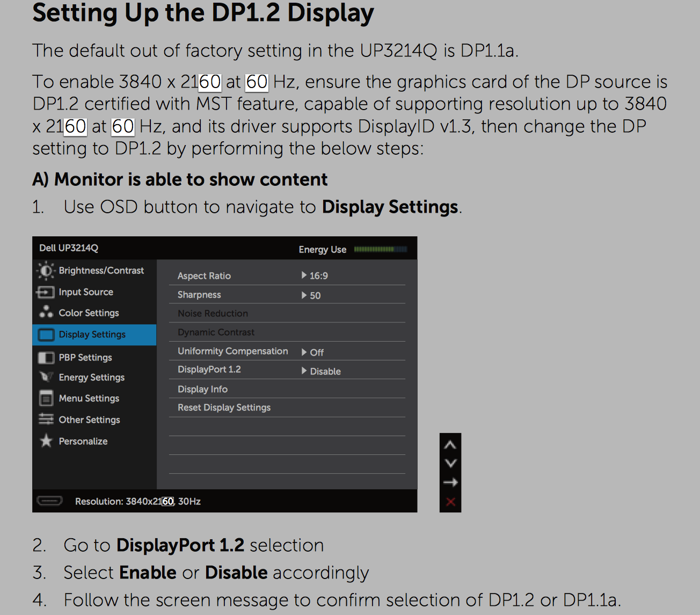
Task: Expand the Uniformity Compensation Off arrow
Action: (x=304, y=352)
